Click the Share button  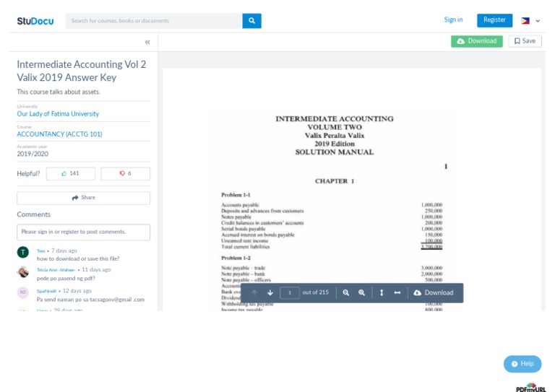point(84,198)
